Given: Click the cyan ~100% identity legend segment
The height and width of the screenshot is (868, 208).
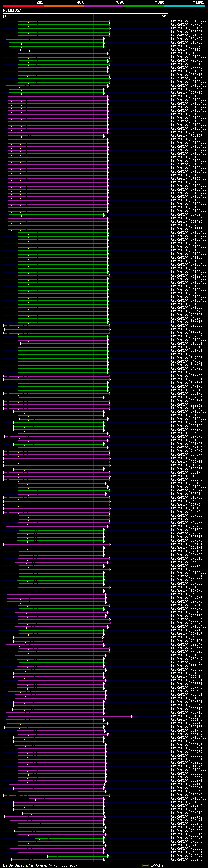Looking at the screenshot, I should click(x=185, y=6).
